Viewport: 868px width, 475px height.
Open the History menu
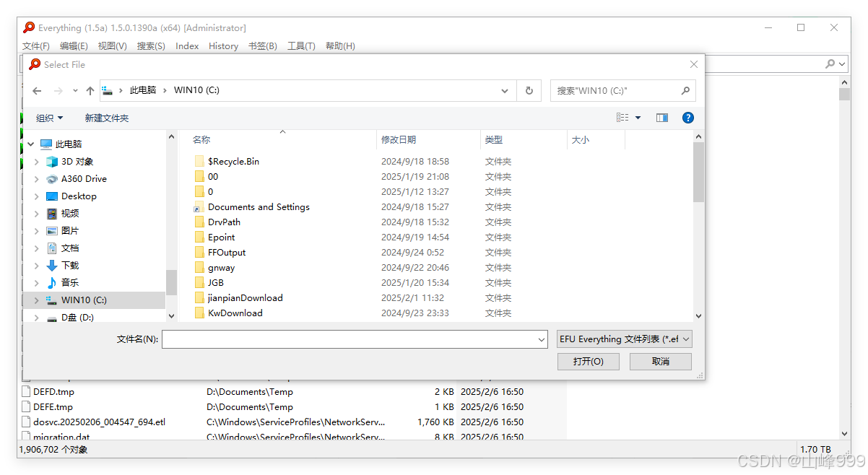click(x=223, y=46)
